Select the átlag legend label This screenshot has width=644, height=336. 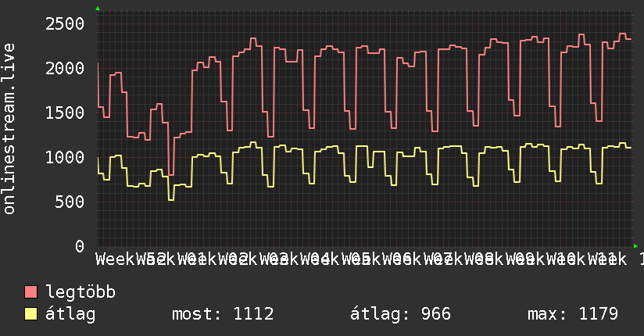click(x=70, y=314)
